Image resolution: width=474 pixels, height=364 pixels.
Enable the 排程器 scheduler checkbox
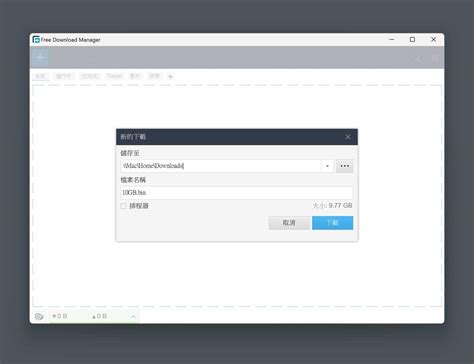pos(123,206)
